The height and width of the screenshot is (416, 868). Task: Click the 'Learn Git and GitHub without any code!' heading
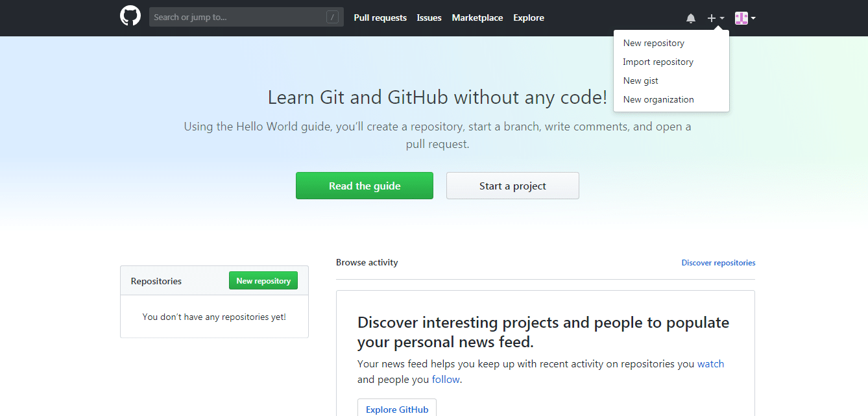point(438,98)
